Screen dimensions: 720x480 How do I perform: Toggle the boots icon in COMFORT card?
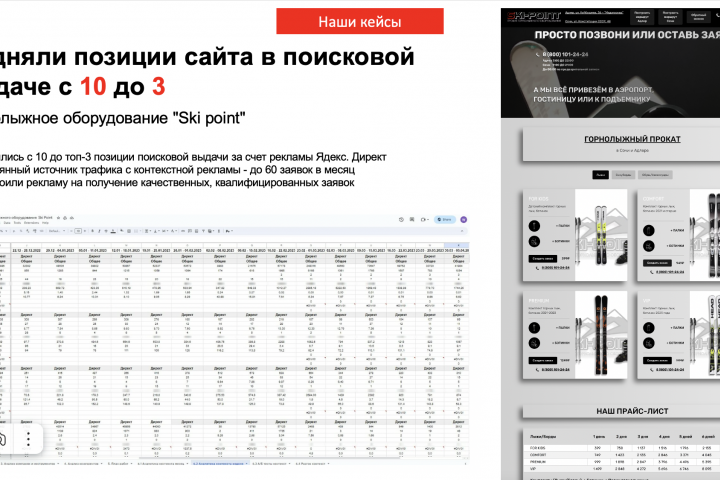(x=648, y=246)
